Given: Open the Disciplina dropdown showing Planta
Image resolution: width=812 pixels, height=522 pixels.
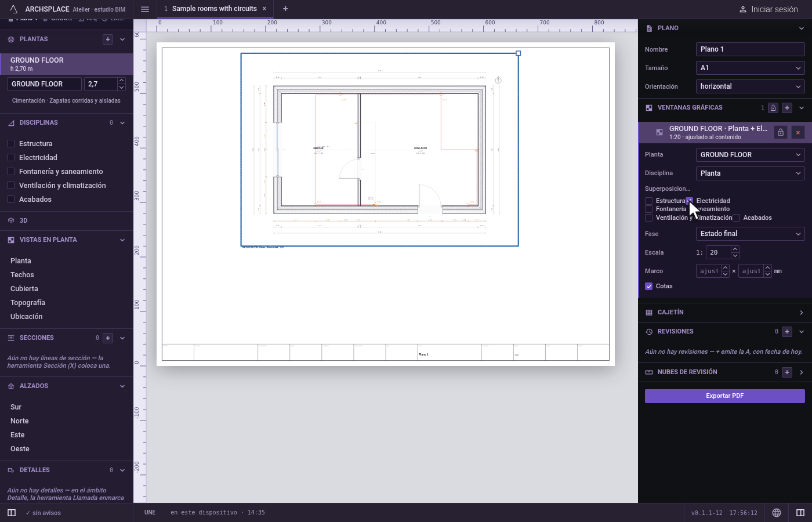Looking at the screenshot, I should tap(751, 173).
